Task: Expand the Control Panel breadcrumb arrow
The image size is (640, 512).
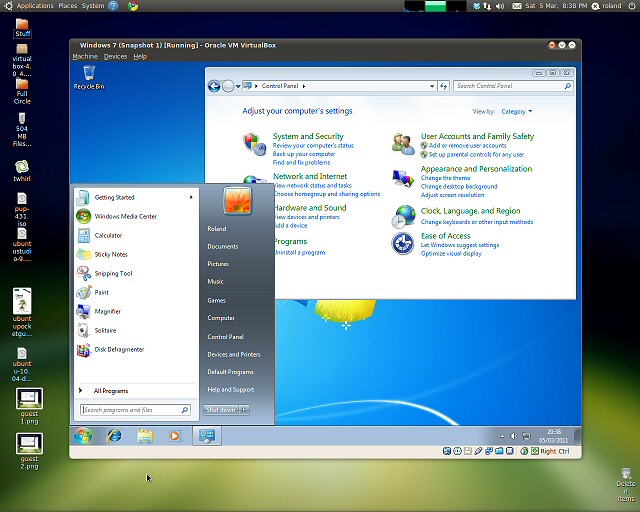Action: (x=304, y=86)
